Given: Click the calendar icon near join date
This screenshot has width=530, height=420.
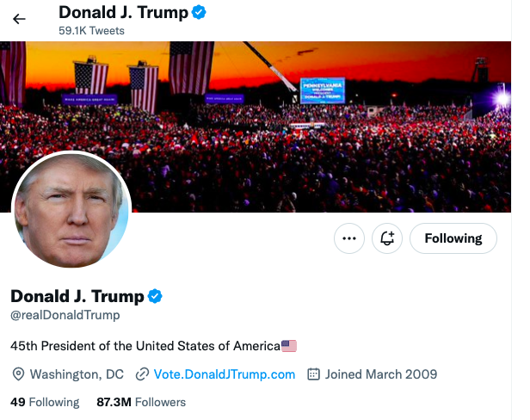Looking at the screenshot, I should [314, 374].
